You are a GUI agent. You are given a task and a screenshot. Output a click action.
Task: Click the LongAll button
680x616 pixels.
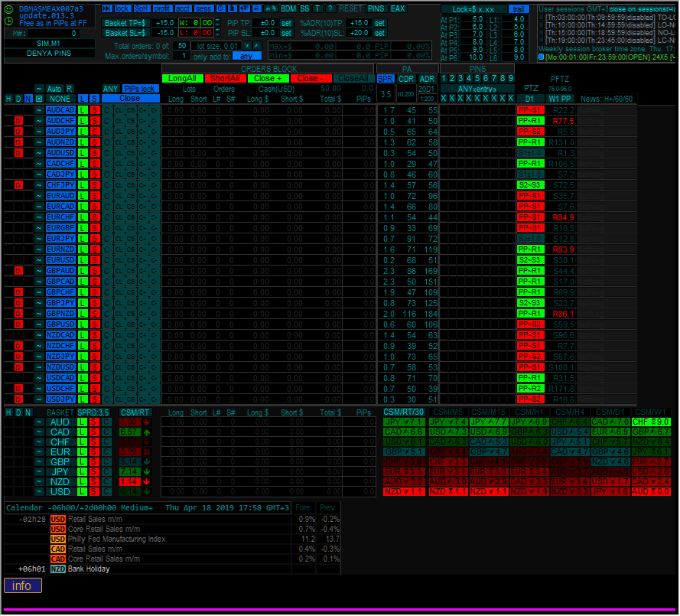tap(183, 79)
